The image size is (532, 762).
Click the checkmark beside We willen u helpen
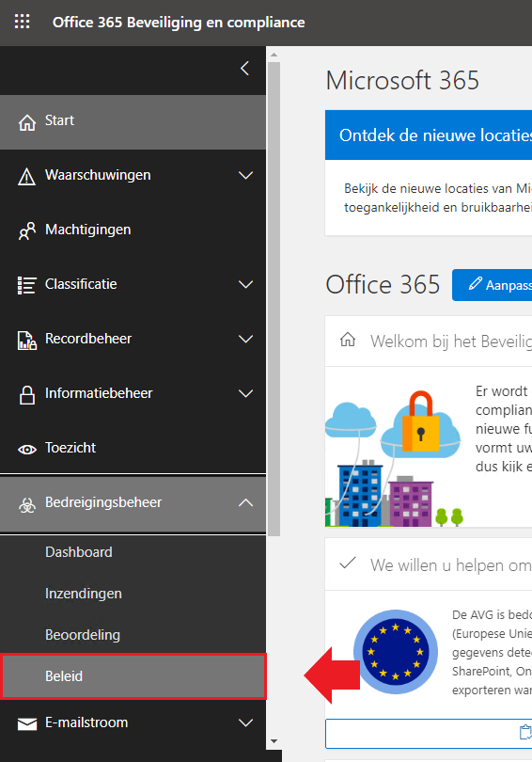click(348, 563)
